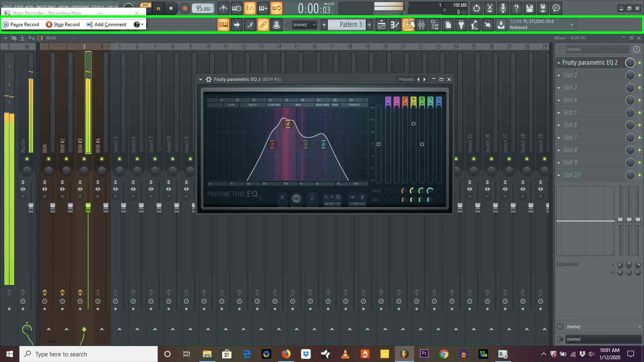This screenshot has width=644, height=362.
Task: Click the transport record button
Action: tap(185, 8)
